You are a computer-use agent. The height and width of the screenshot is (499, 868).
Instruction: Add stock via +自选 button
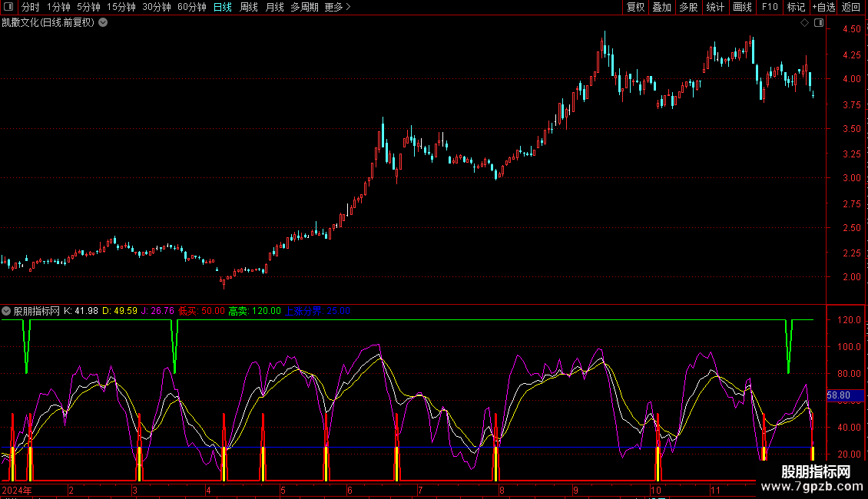click(823, 7)
